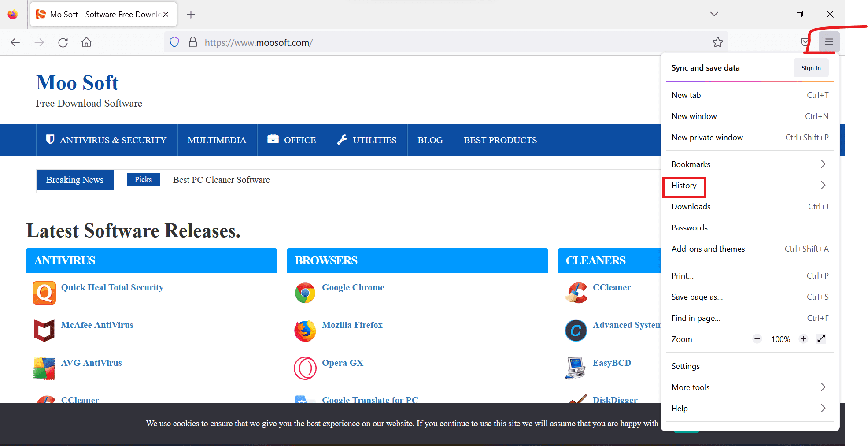Reload the current page
The width and height of the screenshot is (868, 446).
(x=63, y=42)
